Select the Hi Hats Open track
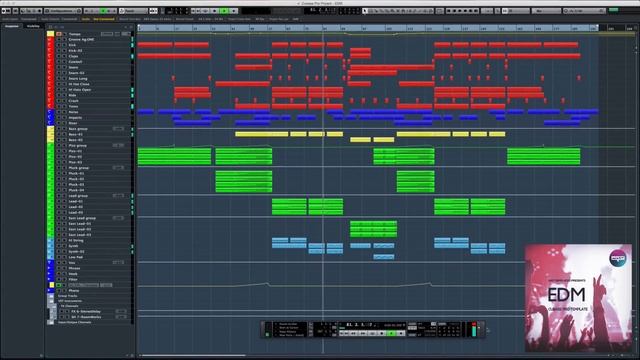The height and width of the screenshot is (360, 640). [80, 90]
